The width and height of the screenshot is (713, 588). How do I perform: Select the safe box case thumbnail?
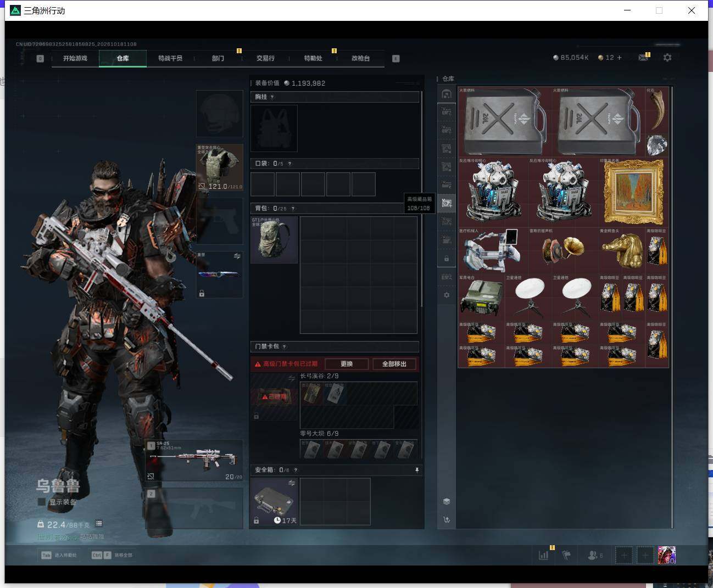tap(274, 501)
